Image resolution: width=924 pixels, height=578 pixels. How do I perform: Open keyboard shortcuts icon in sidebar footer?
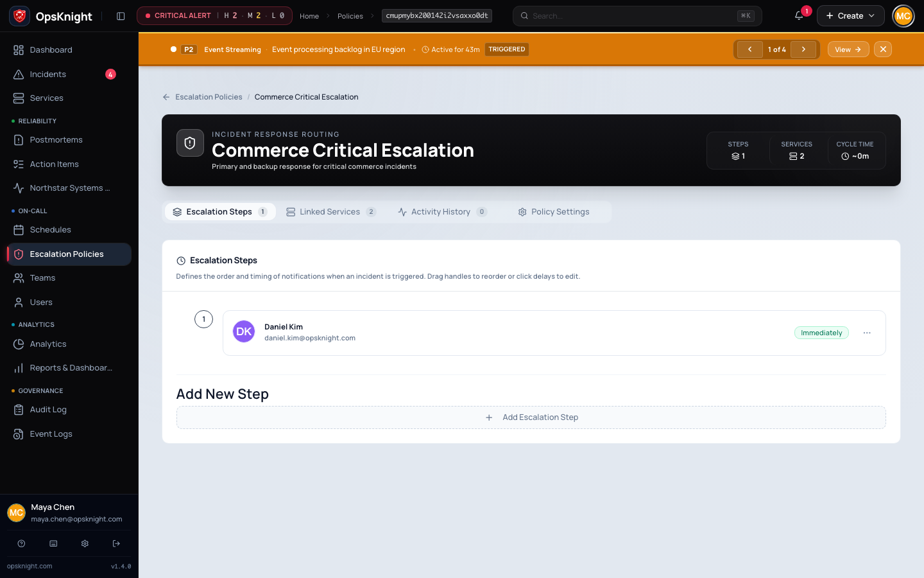point(53,543)
